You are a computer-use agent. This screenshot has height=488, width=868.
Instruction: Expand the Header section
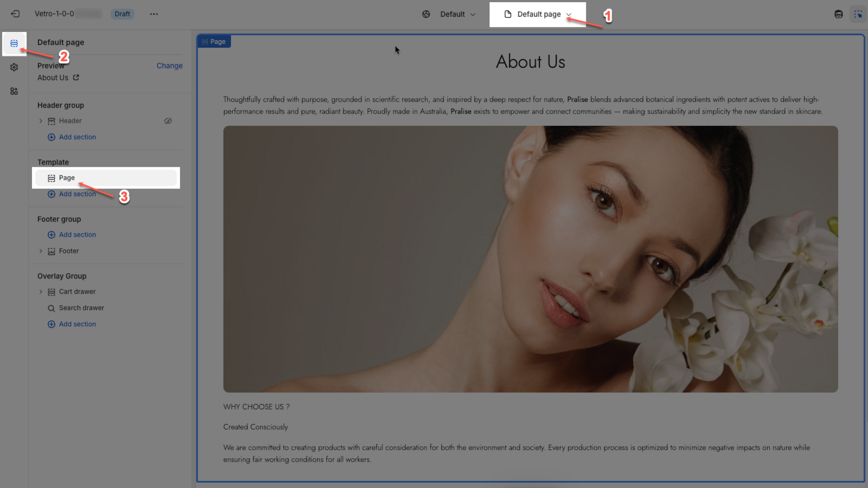pos(41,121)
